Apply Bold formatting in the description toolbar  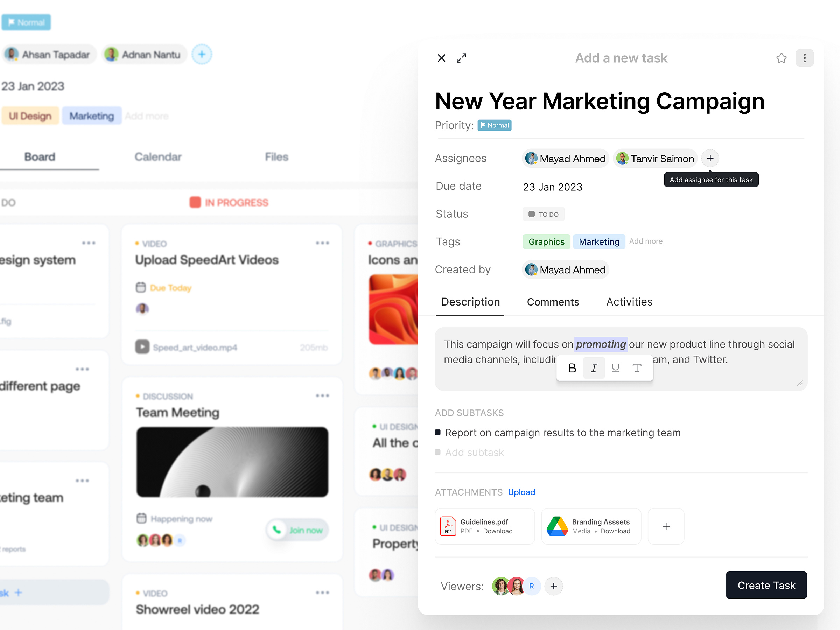click(572, 367)
